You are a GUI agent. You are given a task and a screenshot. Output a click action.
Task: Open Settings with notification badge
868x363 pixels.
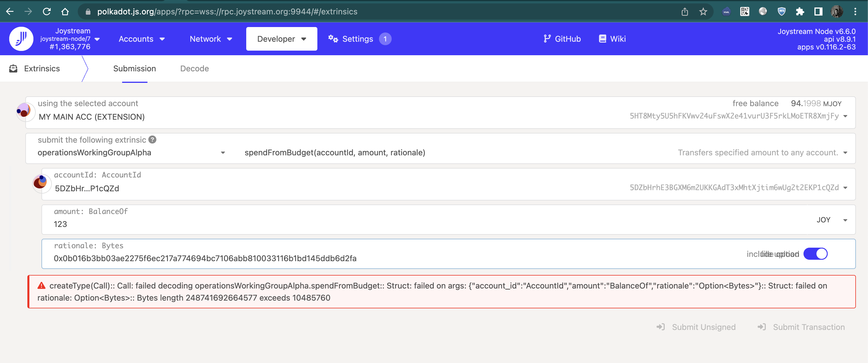[360, 39]
